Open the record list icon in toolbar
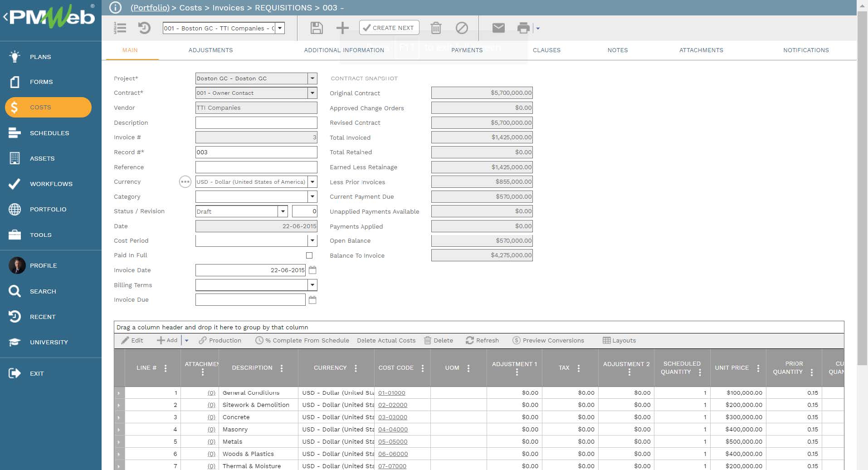Viewport: 868px width, 470px height. pyautogui.click(x=120, y=28)
